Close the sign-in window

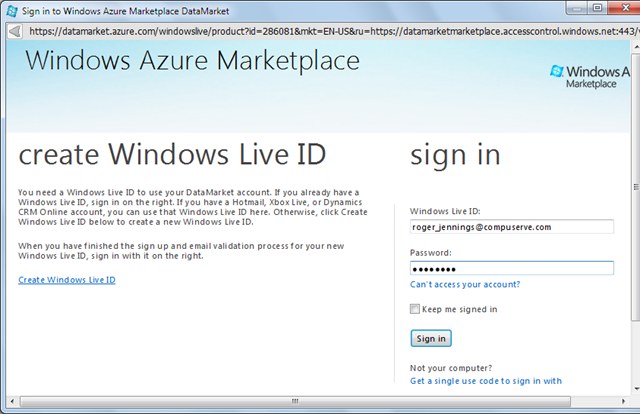pos(624,8)
